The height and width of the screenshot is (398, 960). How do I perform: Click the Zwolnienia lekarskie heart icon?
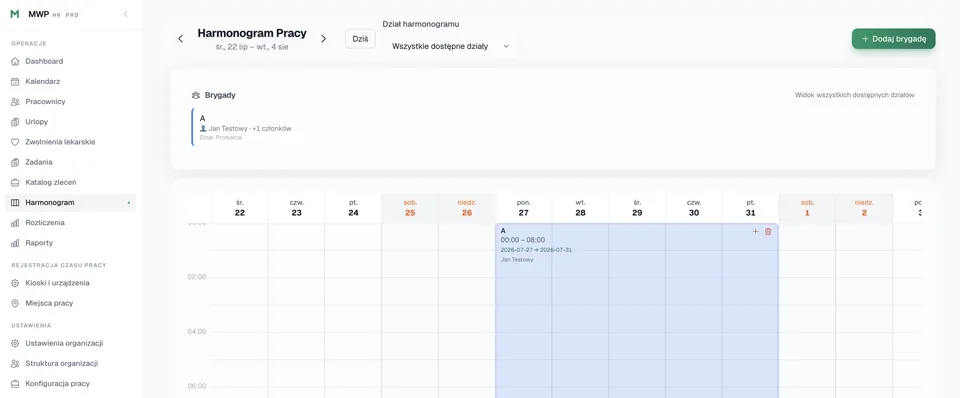click(15, 142)
